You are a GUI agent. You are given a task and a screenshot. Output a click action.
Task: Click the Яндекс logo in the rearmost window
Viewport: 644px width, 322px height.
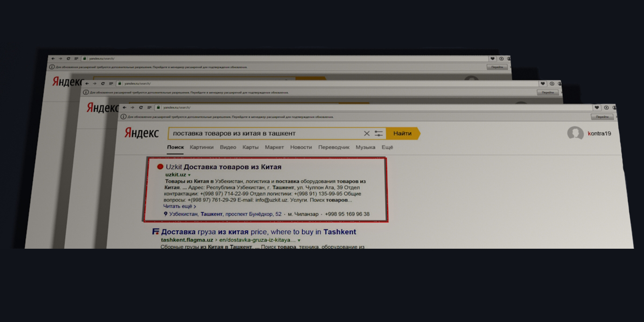pos(68,82)
